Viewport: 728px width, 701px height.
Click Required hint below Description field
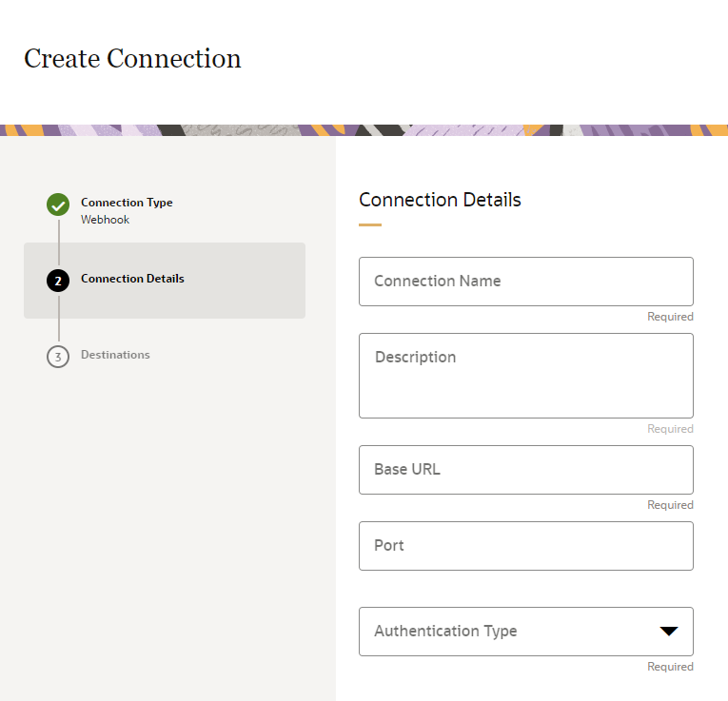click(x=670, y=429)
